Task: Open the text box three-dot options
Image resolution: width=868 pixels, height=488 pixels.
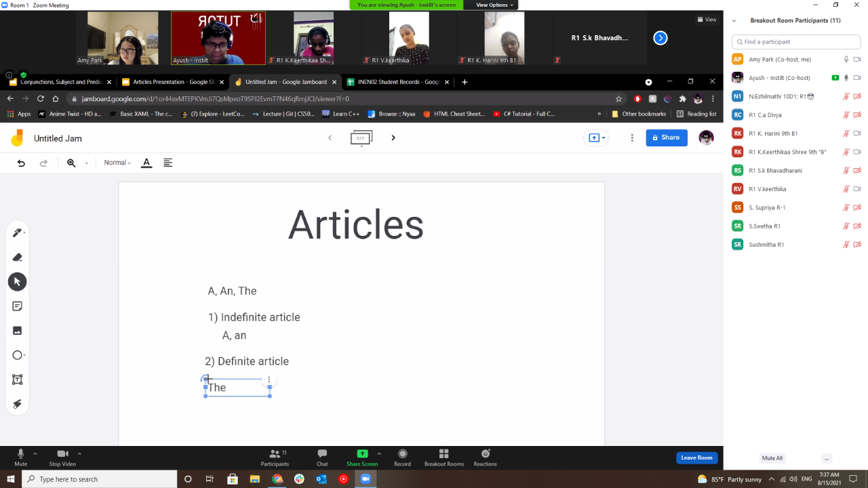Action: tap(269, 380)
